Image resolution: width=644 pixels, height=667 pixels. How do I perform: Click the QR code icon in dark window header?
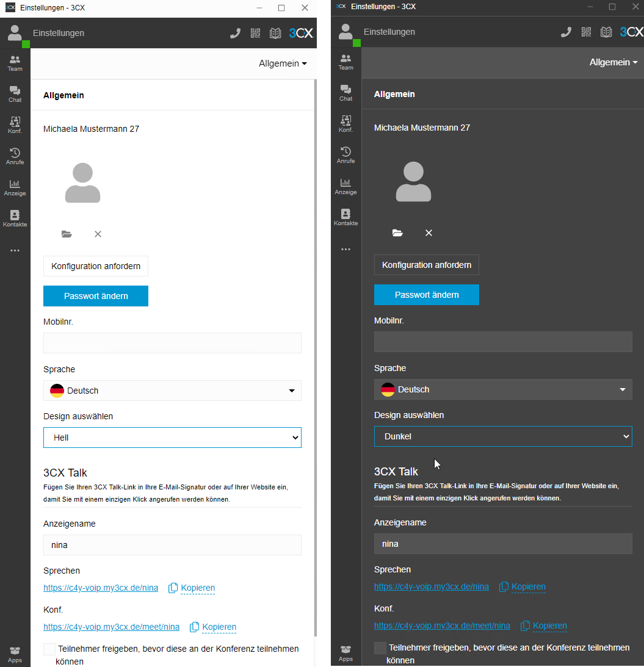(586, 32)
